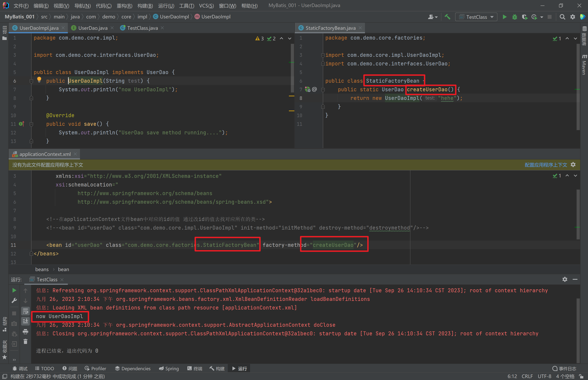Toggle soft-wrap in the run console
Image resolution: width=588 pixels, height=380 pixels.
click(25, 311)
